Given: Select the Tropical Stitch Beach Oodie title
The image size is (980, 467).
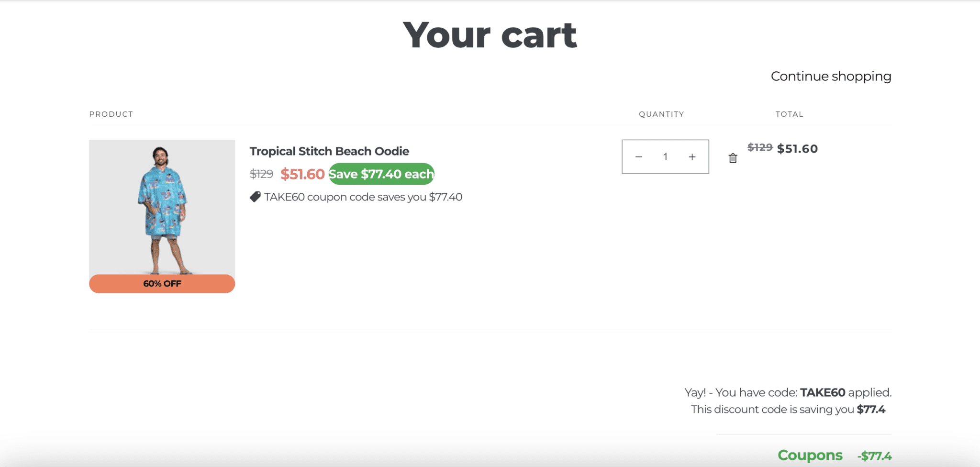Looking at the screenshot, I should pos(329,151).
